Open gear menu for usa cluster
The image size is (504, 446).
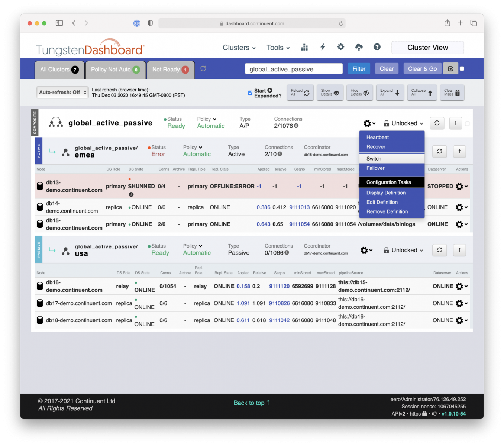click(366, 251)
